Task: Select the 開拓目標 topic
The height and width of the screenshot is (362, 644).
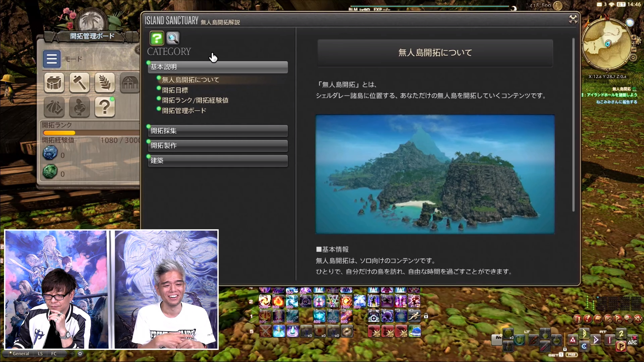Action: coord(175,90)
